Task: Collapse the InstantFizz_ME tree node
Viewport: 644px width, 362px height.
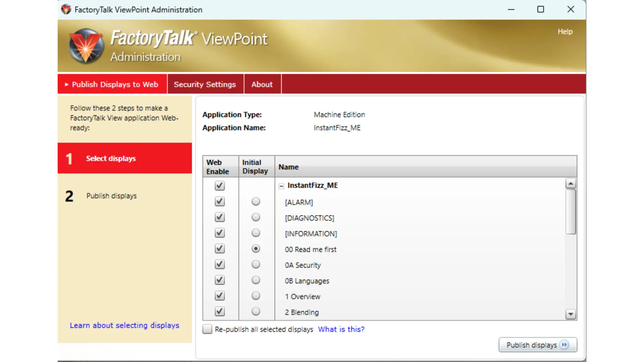Action: (281, 186)
